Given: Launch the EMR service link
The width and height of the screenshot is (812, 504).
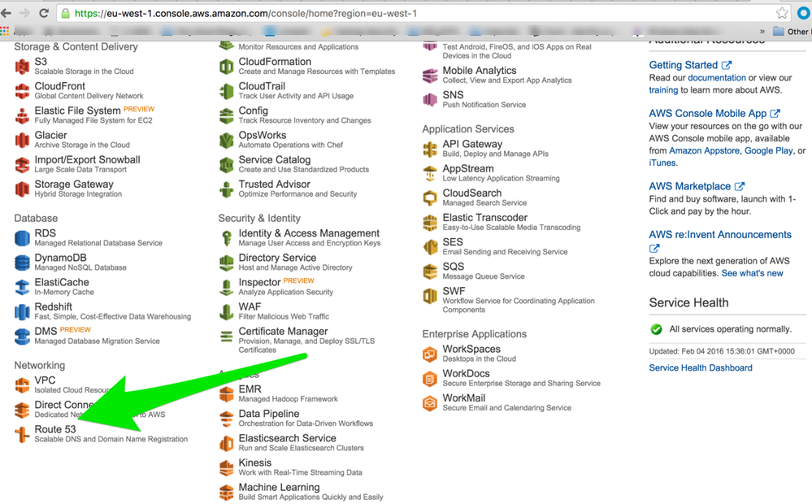Looking at the screenshot, I should (x=250, y=389).
